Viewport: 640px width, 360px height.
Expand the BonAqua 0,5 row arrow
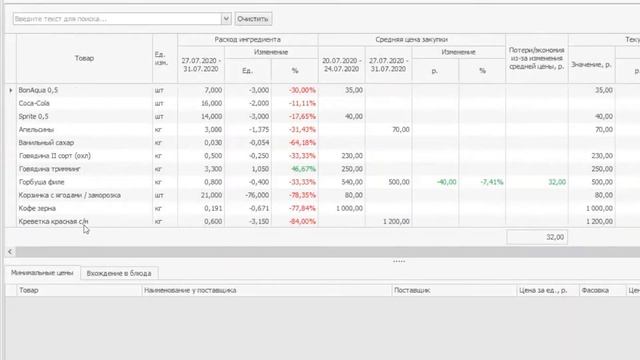11,90
